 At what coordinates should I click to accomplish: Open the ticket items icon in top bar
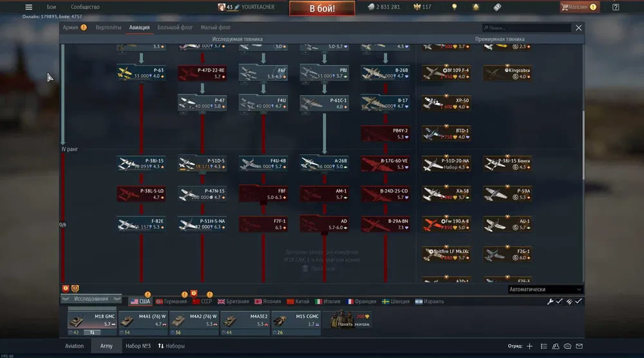[497, 7]
